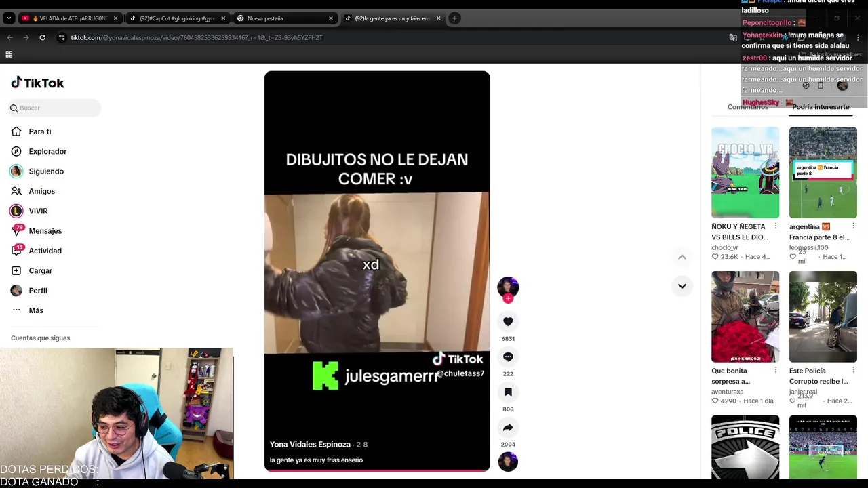Expand the tab search dropdown

(x=9, y=18)
